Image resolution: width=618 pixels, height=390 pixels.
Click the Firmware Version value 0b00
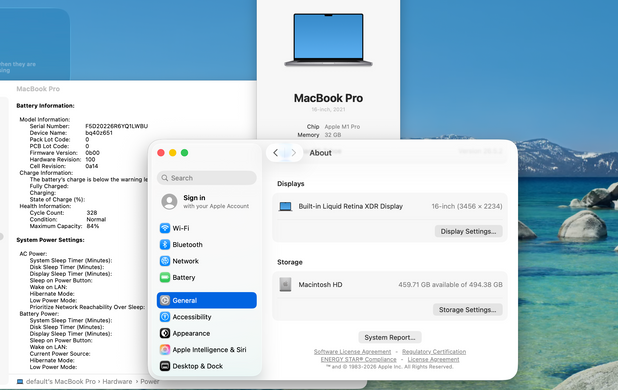93,153
